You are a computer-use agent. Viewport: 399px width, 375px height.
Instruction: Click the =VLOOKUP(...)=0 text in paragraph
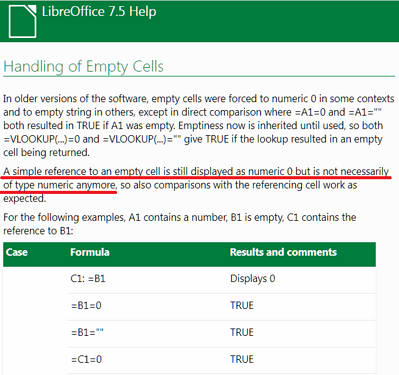pos(42,139)
